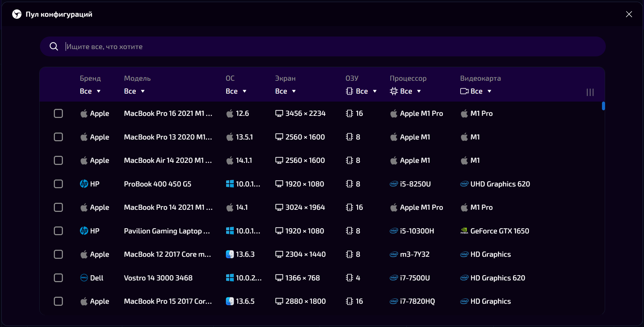The width and height of the screenshot is (644, 327).
Task: Click the video card icon in Видеокарта filter
Action: [464, 91]
